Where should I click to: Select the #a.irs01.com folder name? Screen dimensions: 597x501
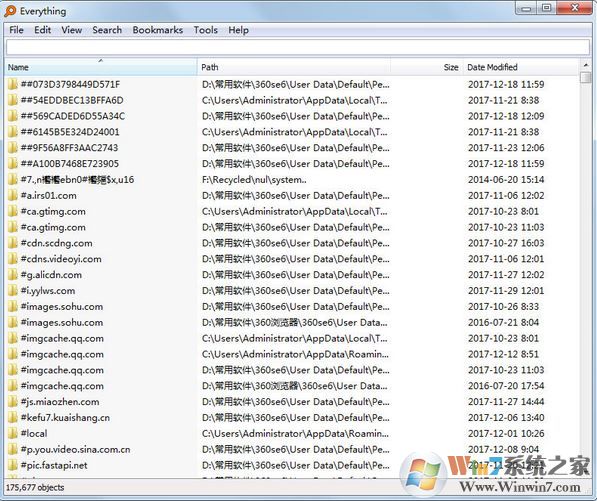[x=49, y=195]
